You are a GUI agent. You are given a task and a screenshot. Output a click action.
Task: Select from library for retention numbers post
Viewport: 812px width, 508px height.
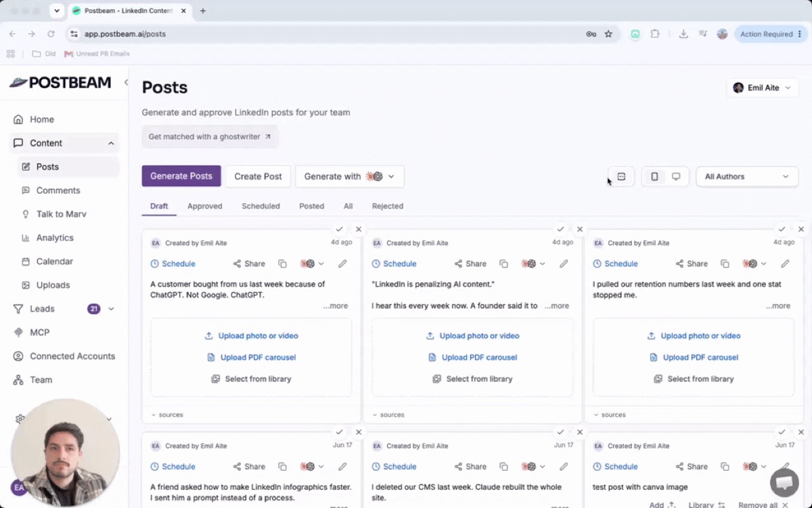pyautogui.click(x=694, y=379)
